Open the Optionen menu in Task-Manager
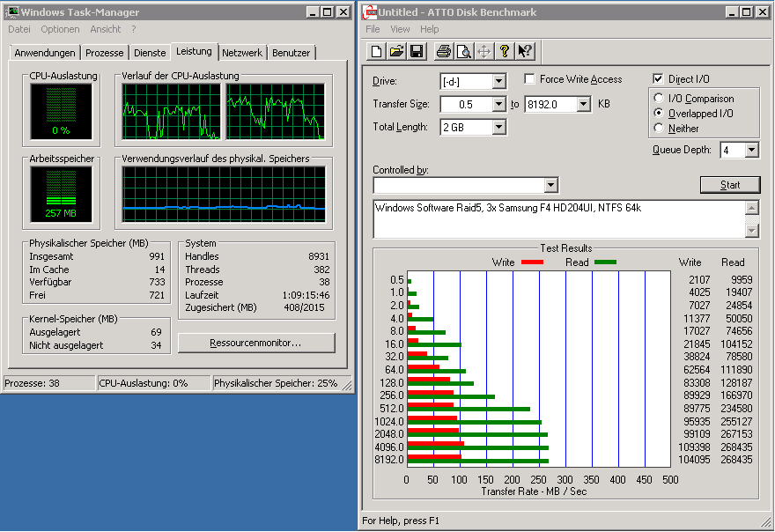This screenshot has width=775, height=532. coord(60,29)
